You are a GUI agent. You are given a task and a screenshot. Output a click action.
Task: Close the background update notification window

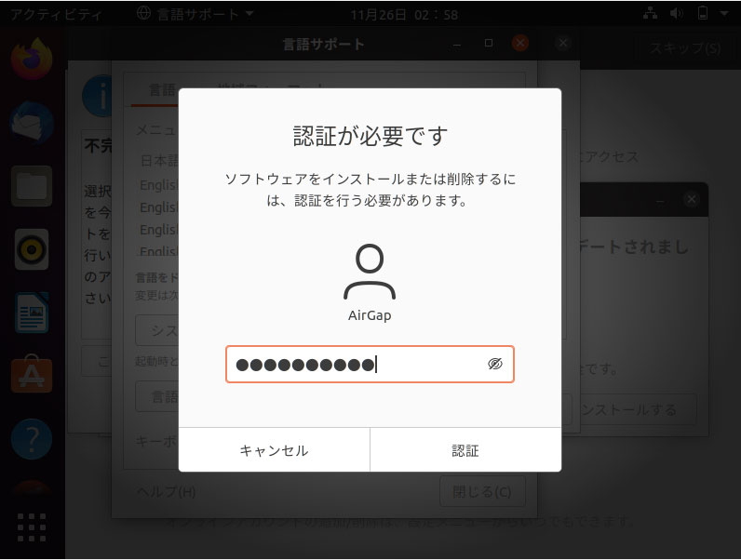point(691,199)
